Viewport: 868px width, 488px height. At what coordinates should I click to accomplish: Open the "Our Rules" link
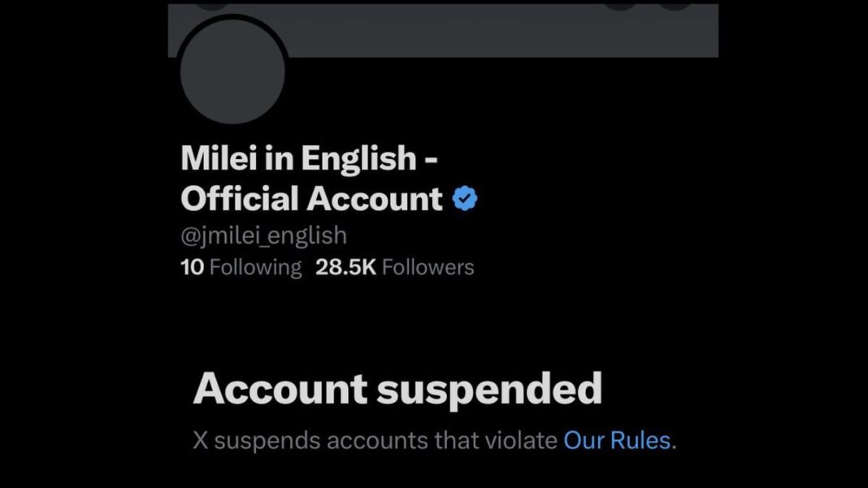coord(618,441)
